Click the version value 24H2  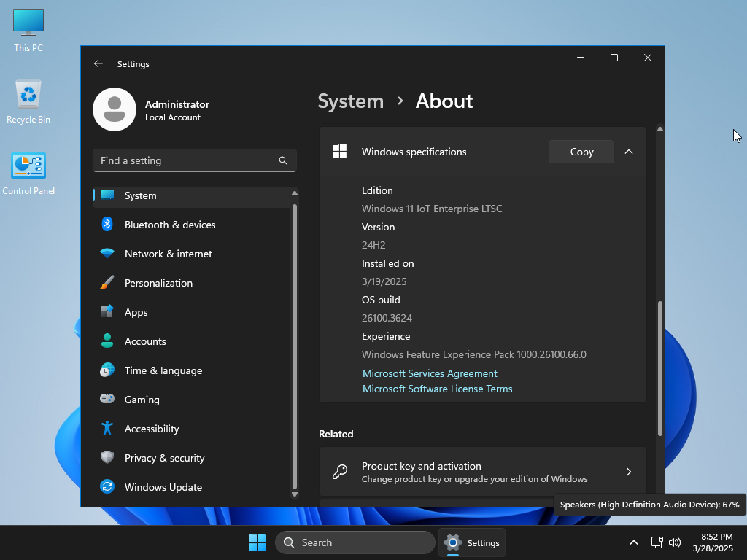coord(373,245)
